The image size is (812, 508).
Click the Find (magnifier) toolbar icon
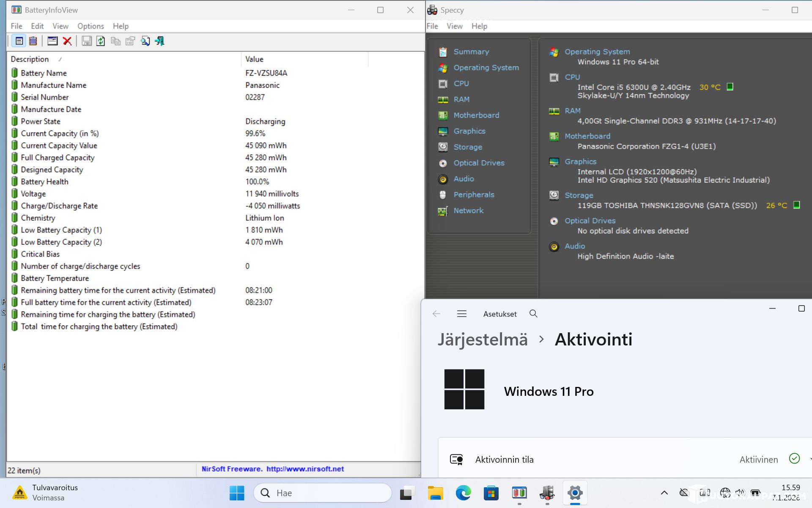[145, 41]
